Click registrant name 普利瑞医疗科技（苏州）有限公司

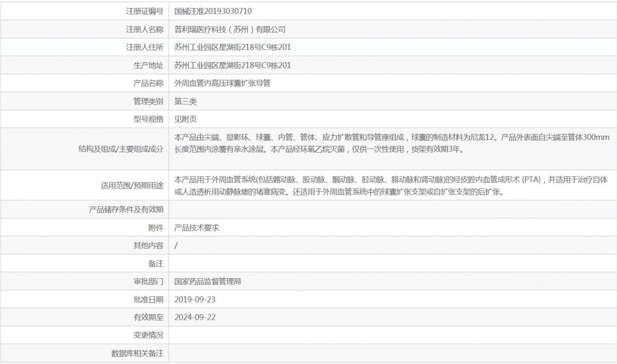pyautogui.click(x=230, y=29)
